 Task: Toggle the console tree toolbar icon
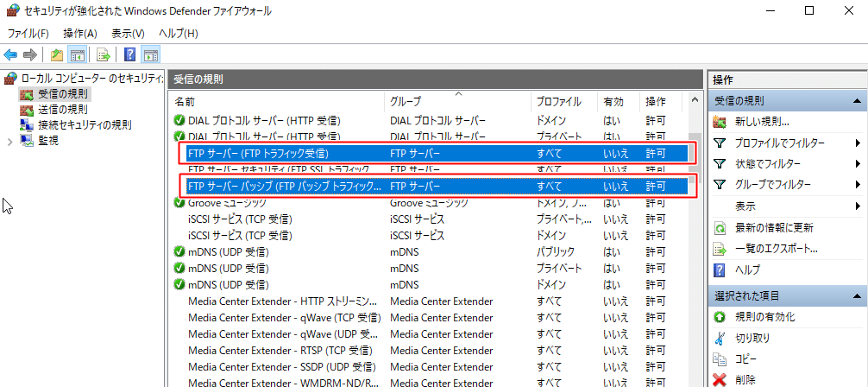(x=77, y=54)
